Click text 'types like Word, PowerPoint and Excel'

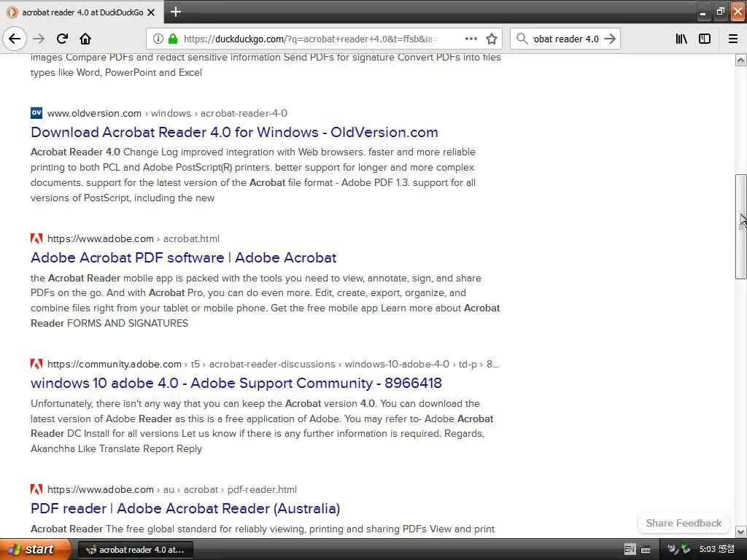(116, 72)
